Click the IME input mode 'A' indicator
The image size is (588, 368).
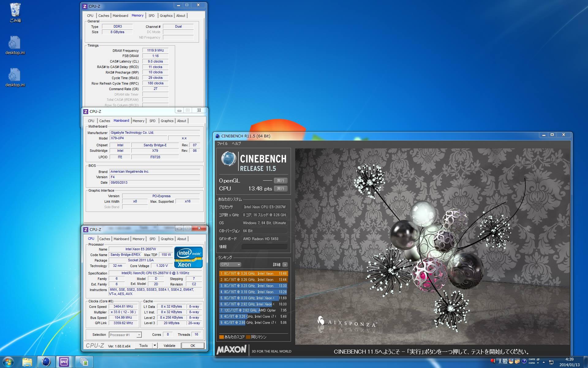pyautogui.click(x=500, y=361)
